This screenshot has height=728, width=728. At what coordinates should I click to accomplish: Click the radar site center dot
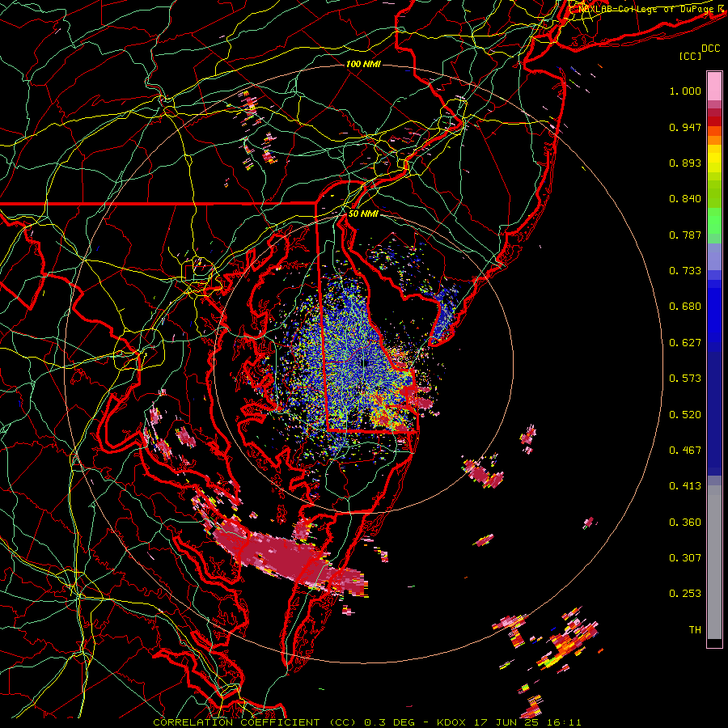click(x=366, y=363)
